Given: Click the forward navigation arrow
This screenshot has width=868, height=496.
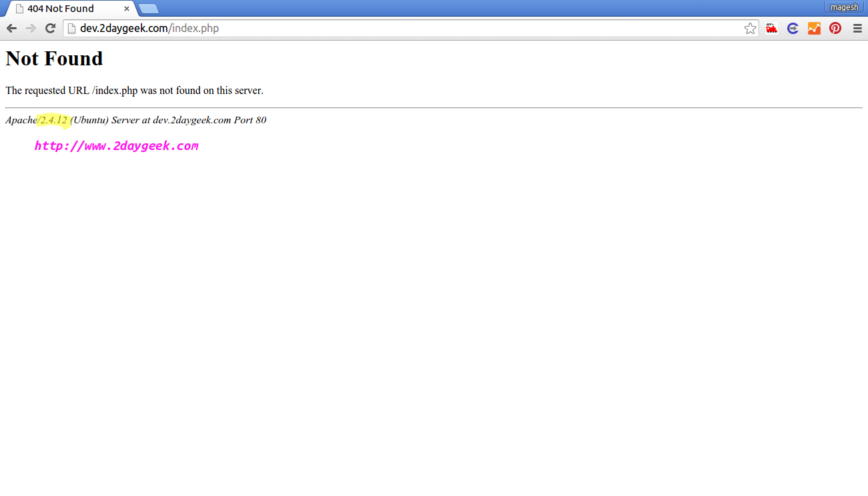Looking at the screenshot, I should pos(31,28).
